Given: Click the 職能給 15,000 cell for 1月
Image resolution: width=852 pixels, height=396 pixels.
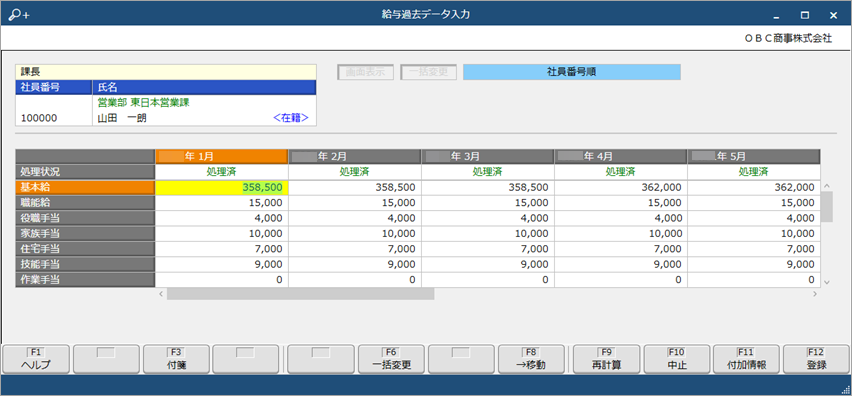Looking at the screenshot, I should (x=222, y=203).
